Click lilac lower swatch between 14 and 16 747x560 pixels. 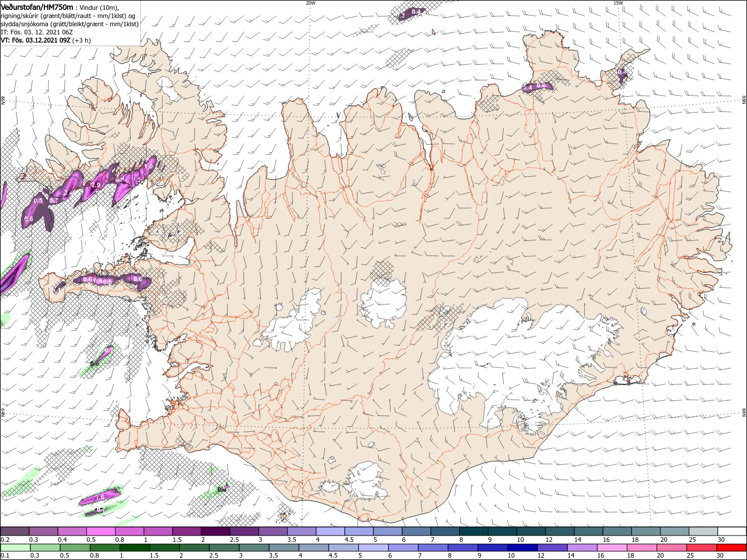pos(582,548)
